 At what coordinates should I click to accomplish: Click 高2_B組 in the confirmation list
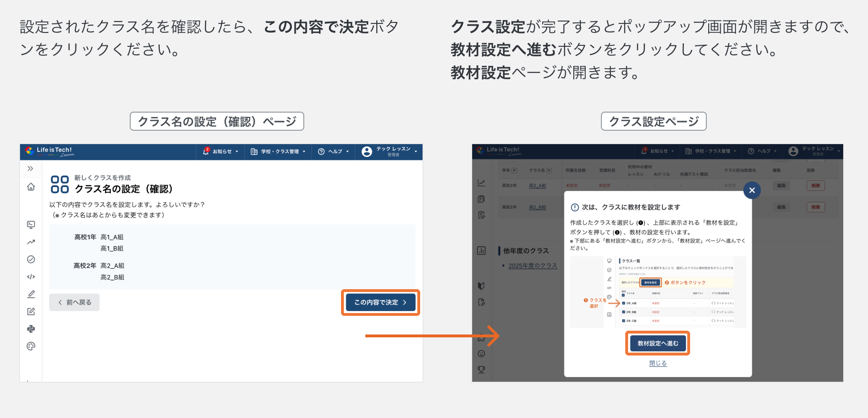[x=113, y=277]
